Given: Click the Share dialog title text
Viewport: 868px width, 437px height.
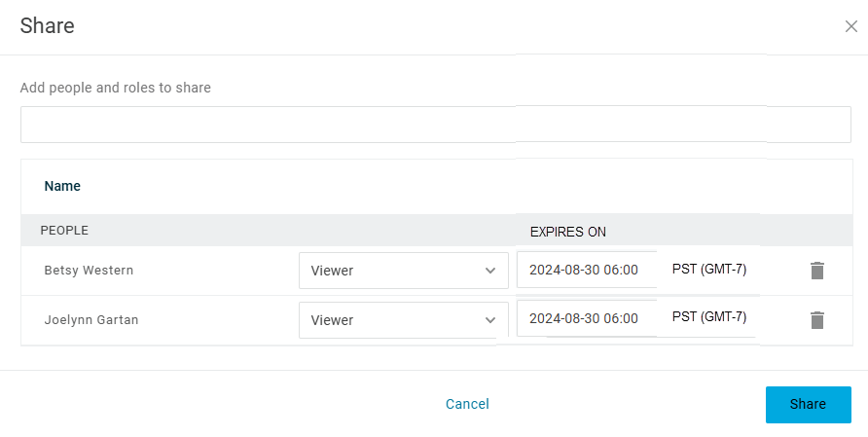Looking at the screenshot, I should point(47,26).
